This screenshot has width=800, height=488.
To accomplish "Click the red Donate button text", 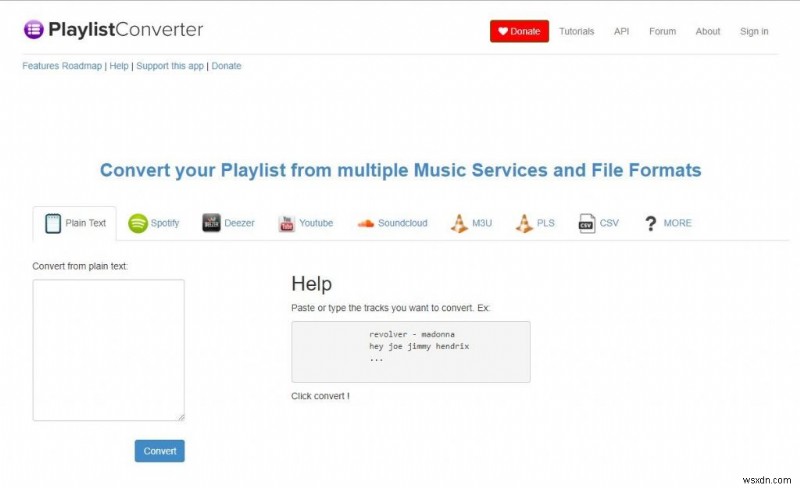I will click(x=525, y=31).
